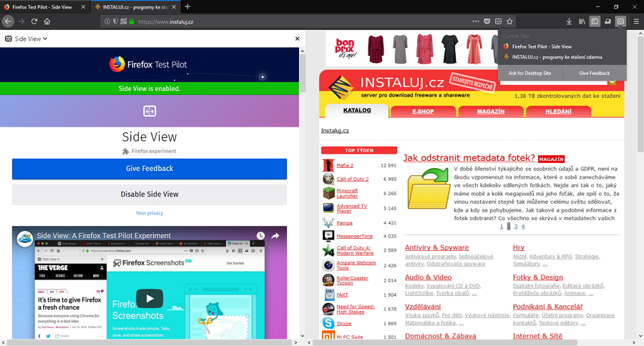Open the Minecraft Launcher link
This screenshot has width=644, height=346.
[x=347, y=193]
